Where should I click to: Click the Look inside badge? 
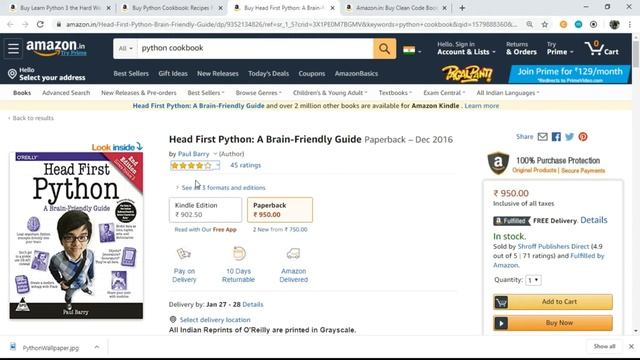pos(117,147)
